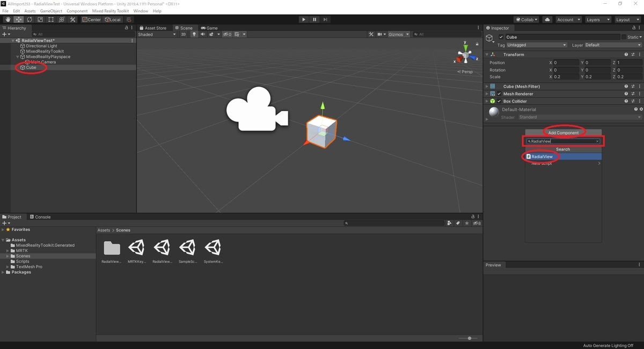Open Transform component three-dot menu
644x349 pixels.
click(x=639, y=54)
